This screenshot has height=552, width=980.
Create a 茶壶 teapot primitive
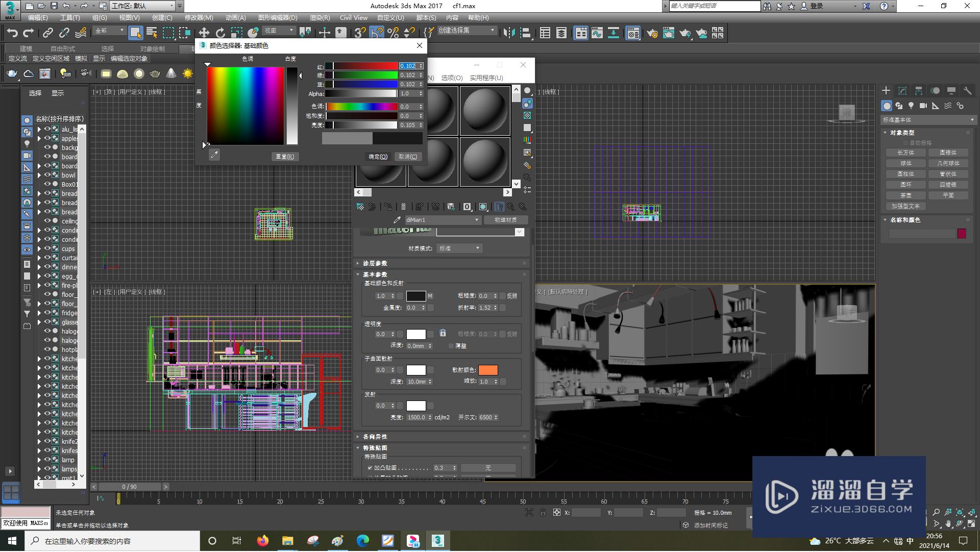(x=906, y=195)
